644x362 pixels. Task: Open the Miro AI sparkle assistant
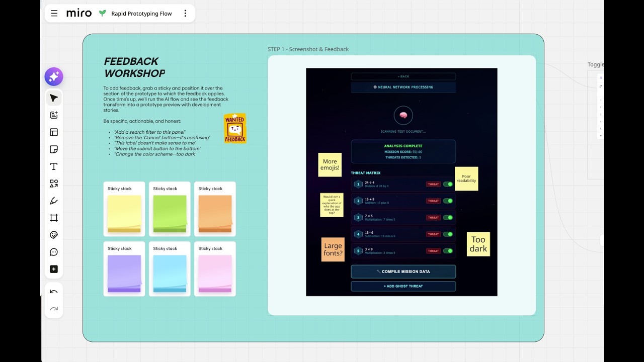pyautogui.click(x=54, y=77)
